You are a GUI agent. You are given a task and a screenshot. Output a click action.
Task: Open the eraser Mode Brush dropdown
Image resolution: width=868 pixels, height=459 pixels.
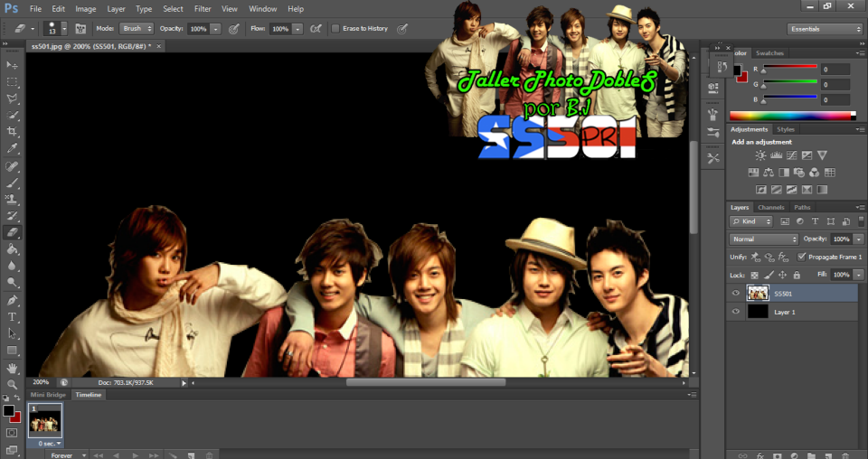(x=137, y=29)
